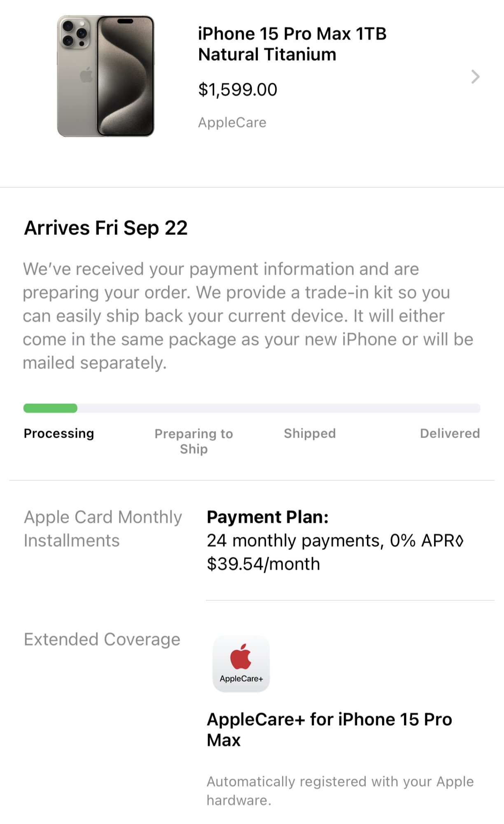The width and height of the screenshot is (504, 824).
Task: Select the Shipped status step
Action: pyautogui.click(x=310, y=433)
